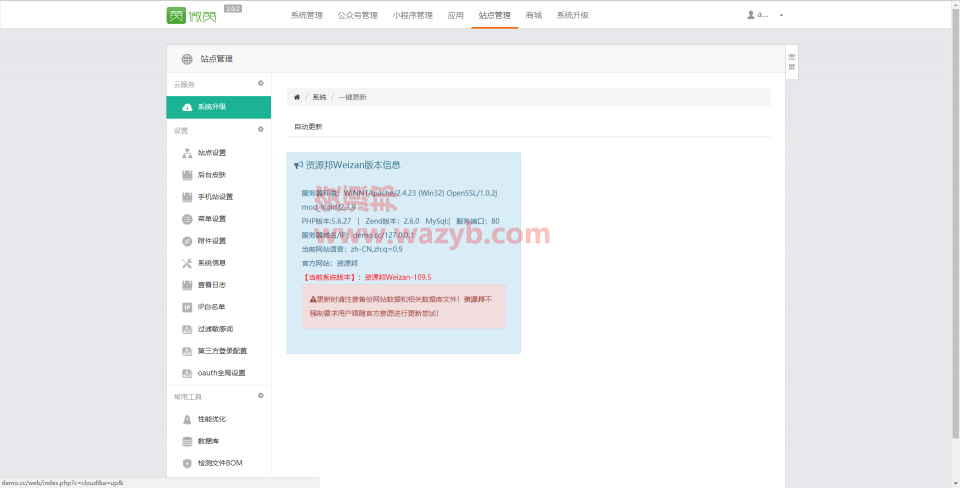Screen dimensions: 960x488
Task: Click the 官方网站 资源邦 link
Action: pos(347,263)
